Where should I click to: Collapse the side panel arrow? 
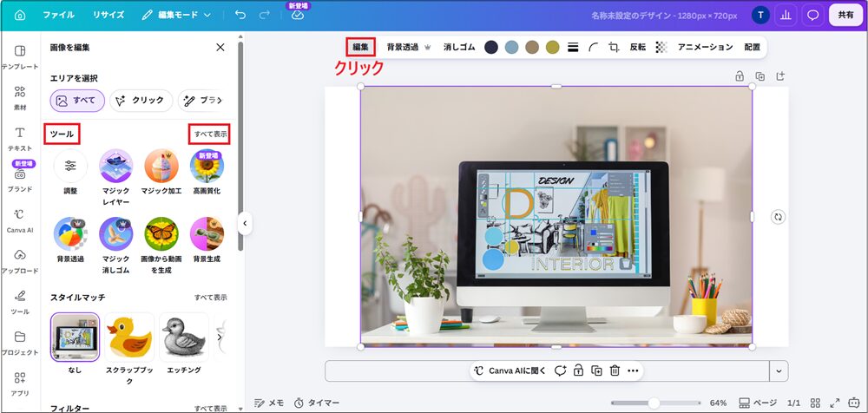coord(245,224)
